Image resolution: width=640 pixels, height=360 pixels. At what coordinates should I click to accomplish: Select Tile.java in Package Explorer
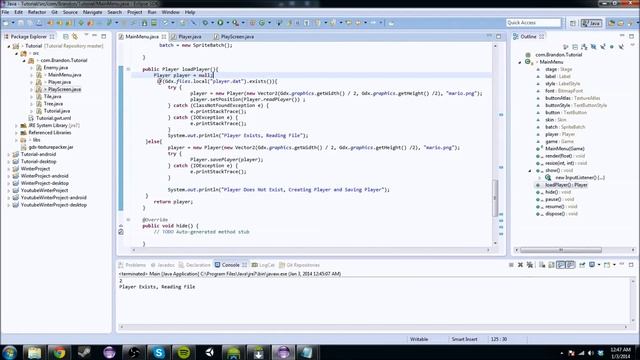click(52, 96)
